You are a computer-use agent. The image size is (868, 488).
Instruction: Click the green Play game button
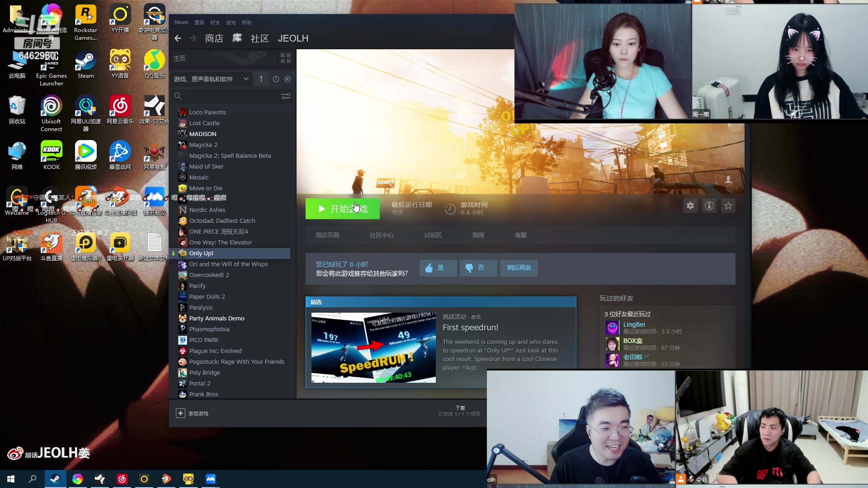click(342, 209)
